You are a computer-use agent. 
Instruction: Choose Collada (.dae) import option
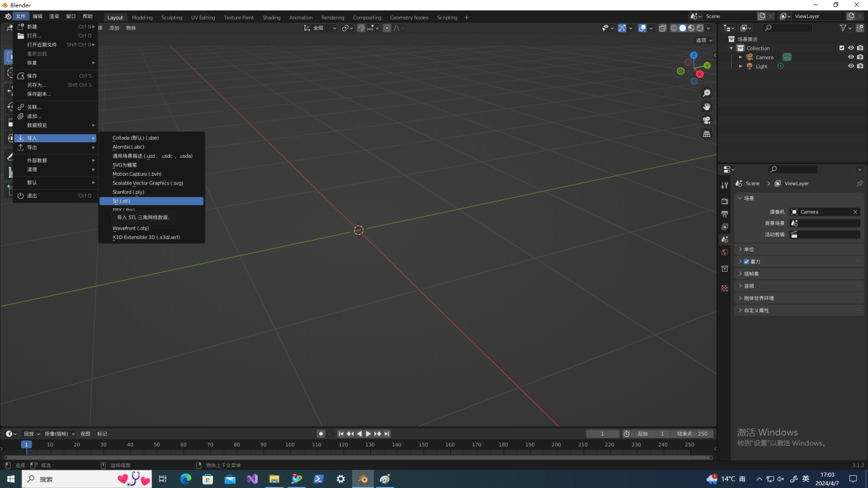151,138
